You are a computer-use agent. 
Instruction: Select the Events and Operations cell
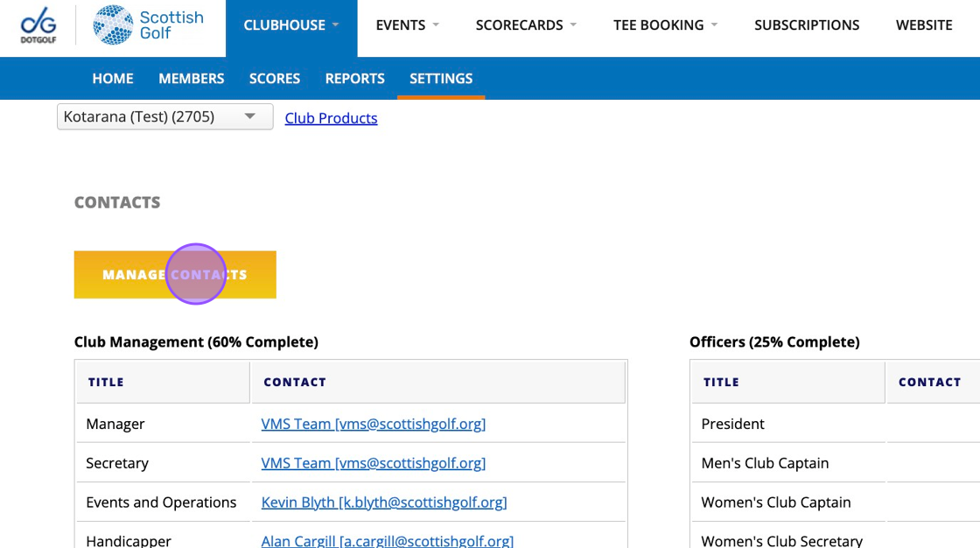(x=161, y=502)
